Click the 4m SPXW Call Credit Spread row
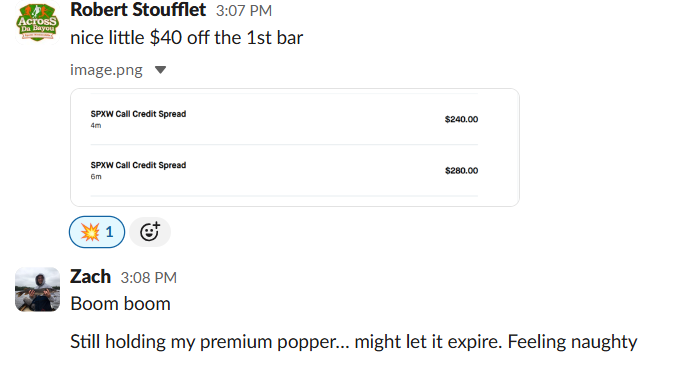This screenshot has width=699, height=366. [284, 119]
